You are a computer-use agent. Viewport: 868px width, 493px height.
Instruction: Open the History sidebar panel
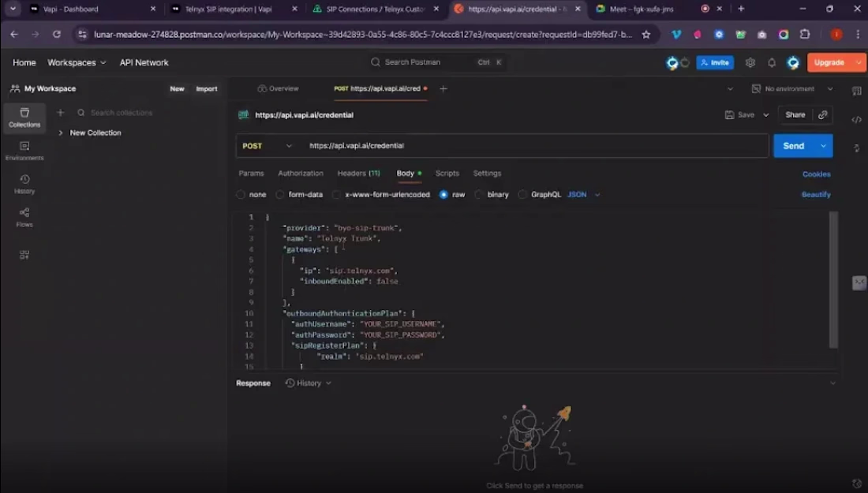click(24, 184)
